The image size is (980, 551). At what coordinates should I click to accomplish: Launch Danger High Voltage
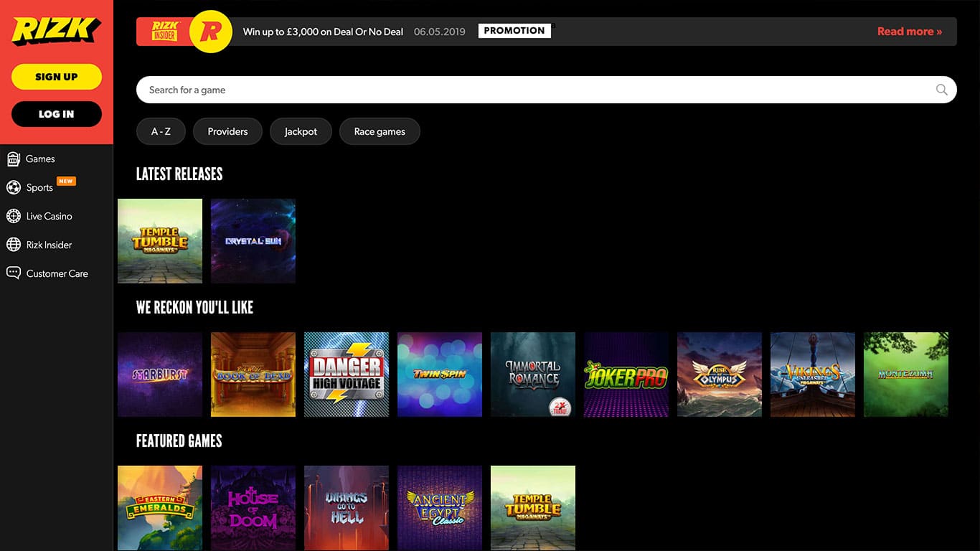click(x=347, y=375)
